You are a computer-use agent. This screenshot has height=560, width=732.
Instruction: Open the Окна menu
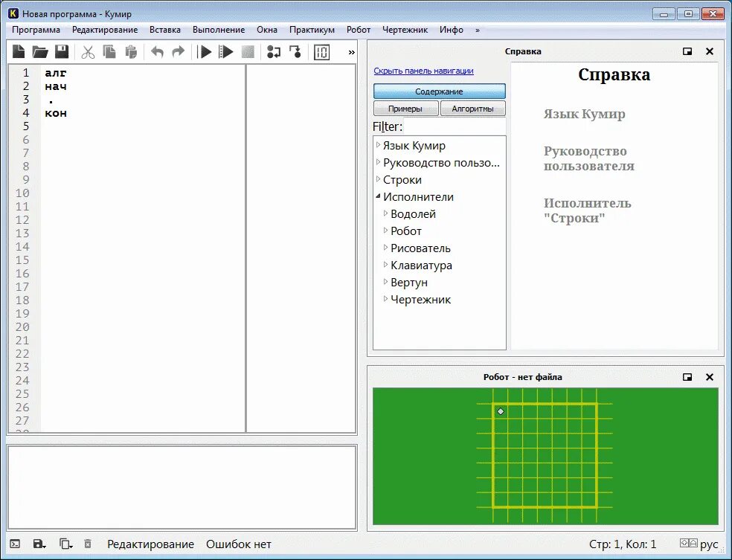pos(267,30)
